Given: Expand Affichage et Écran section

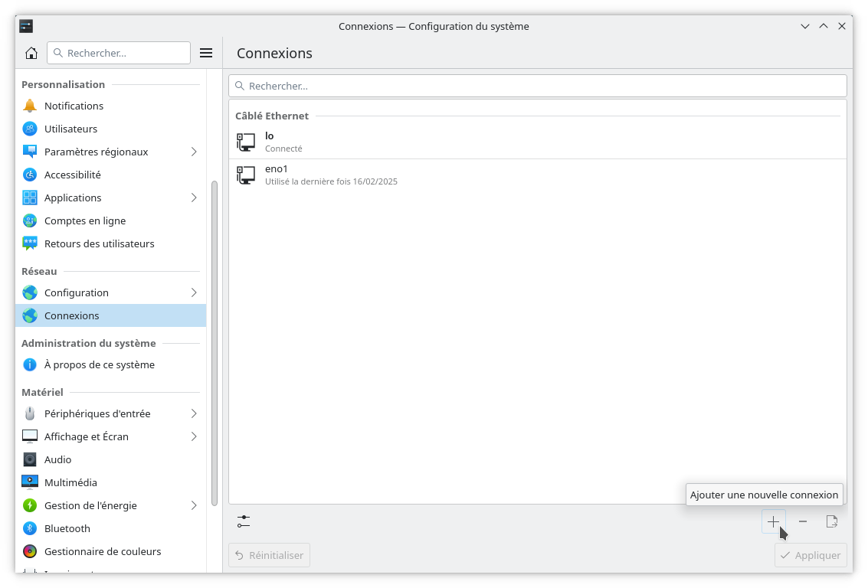Looking at the screenshot, I should [x=194, y=436].
